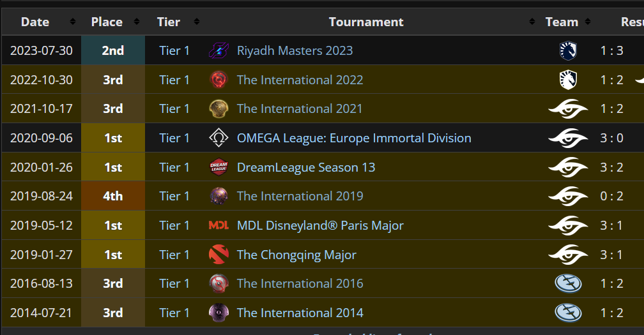Image resolution: width=644 pixels, height=335 pixels.
Task: Click Team Liquid logo in Riyadh Masters row
Action: pyautogui.click(x=567, y=50)
